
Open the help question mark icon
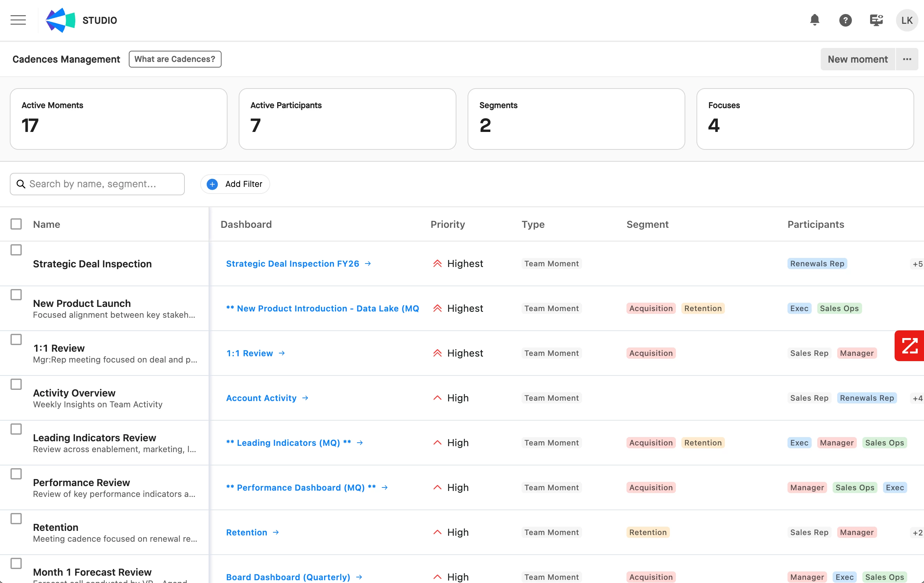coord(845,20)
